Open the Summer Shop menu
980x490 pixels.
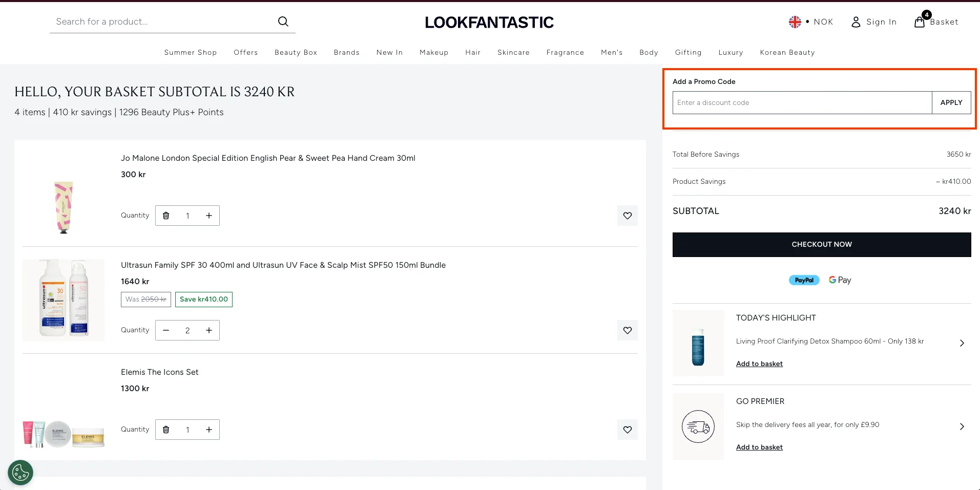(x=191, y=52)
